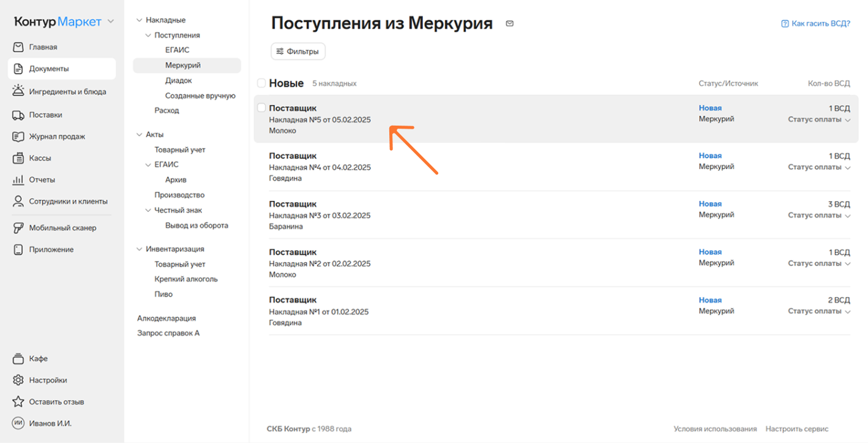The height and width of the screenshot is (443, 868).
Task: Click the Поставки truck icon
Action: [18, 115]
